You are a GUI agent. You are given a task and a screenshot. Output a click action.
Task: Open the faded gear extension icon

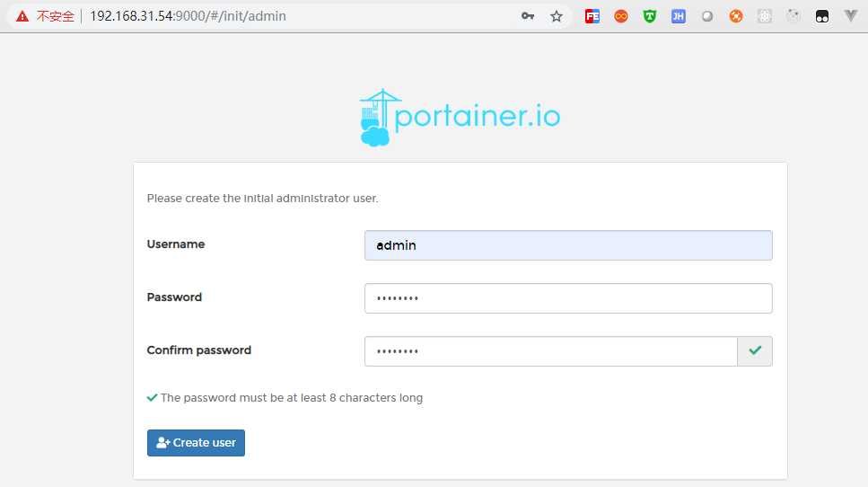click(x=765, y=16)
